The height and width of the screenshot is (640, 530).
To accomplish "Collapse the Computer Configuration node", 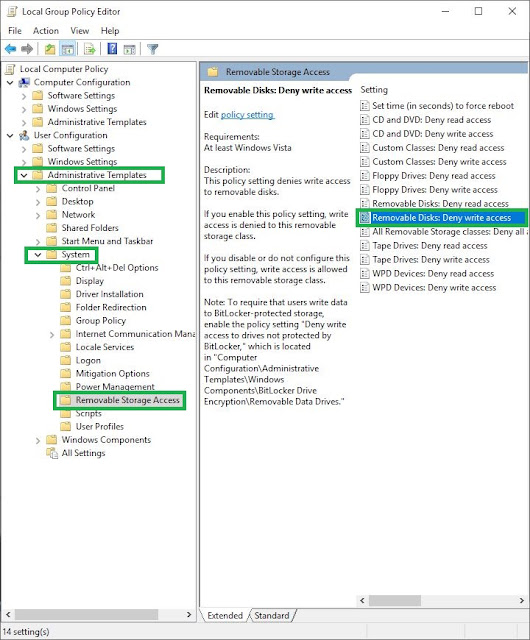I will 10,83.
